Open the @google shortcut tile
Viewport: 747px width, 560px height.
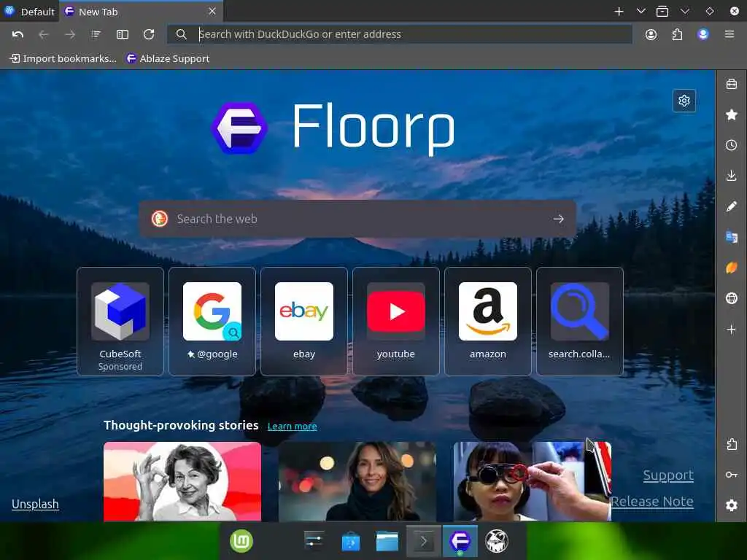click(x=212, y=322)
